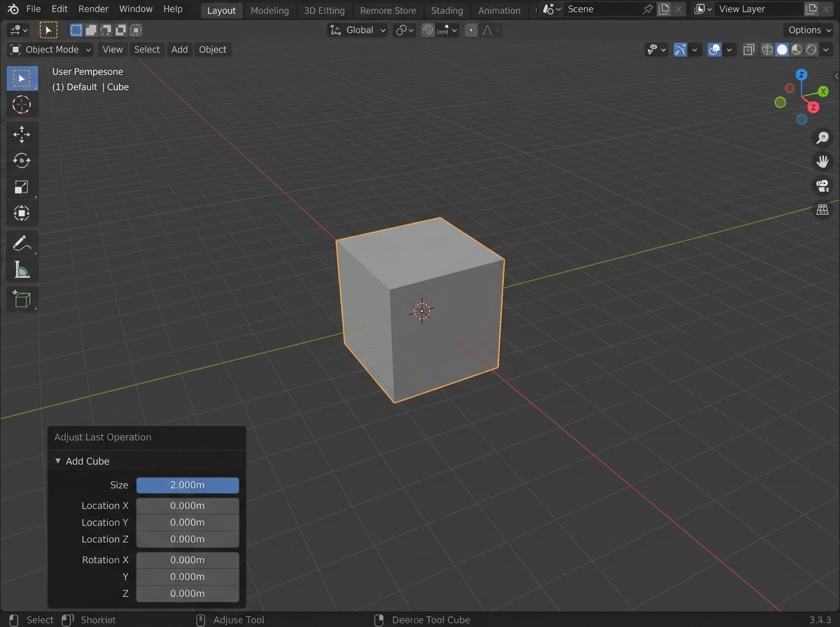Select the Select Box tool in left toolbar

point(22,78)
